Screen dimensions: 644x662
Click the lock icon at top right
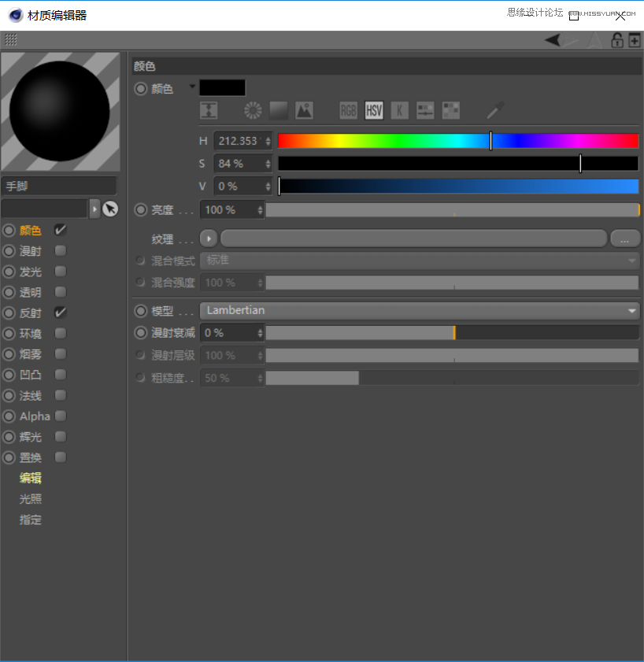[x=617, y=39]
